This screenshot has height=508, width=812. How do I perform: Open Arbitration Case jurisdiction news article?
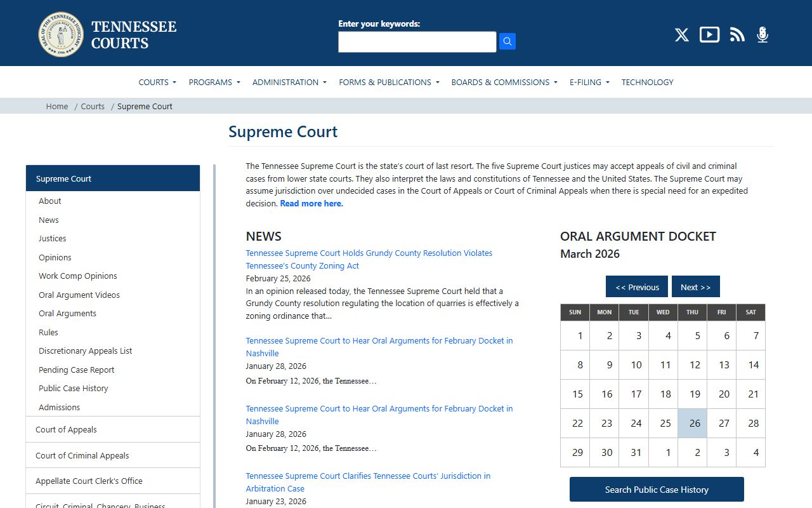(368, 482)
